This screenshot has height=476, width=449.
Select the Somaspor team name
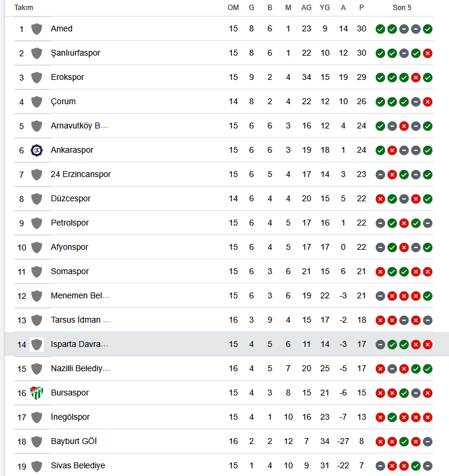[x=70, y=271]
